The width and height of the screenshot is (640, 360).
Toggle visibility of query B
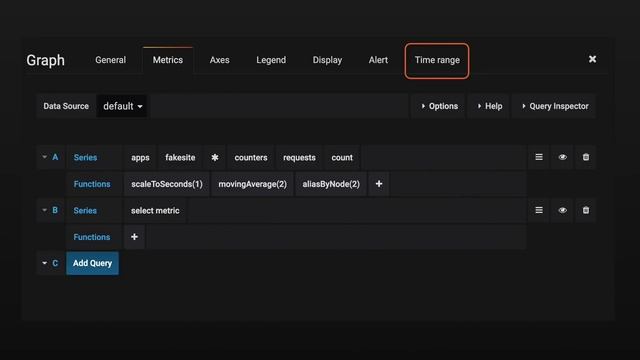(x=562, y=210)
